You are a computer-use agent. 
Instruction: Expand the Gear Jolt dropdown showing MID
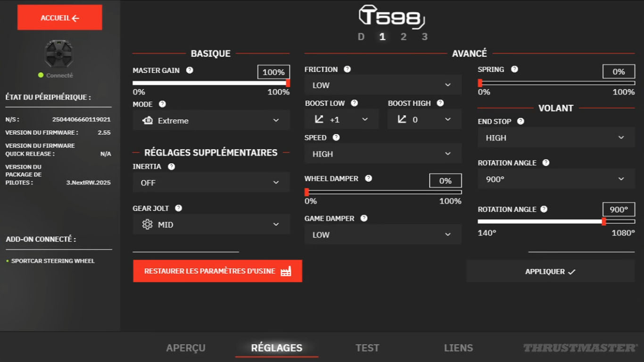pyautogui.click(x=211, y=224)
